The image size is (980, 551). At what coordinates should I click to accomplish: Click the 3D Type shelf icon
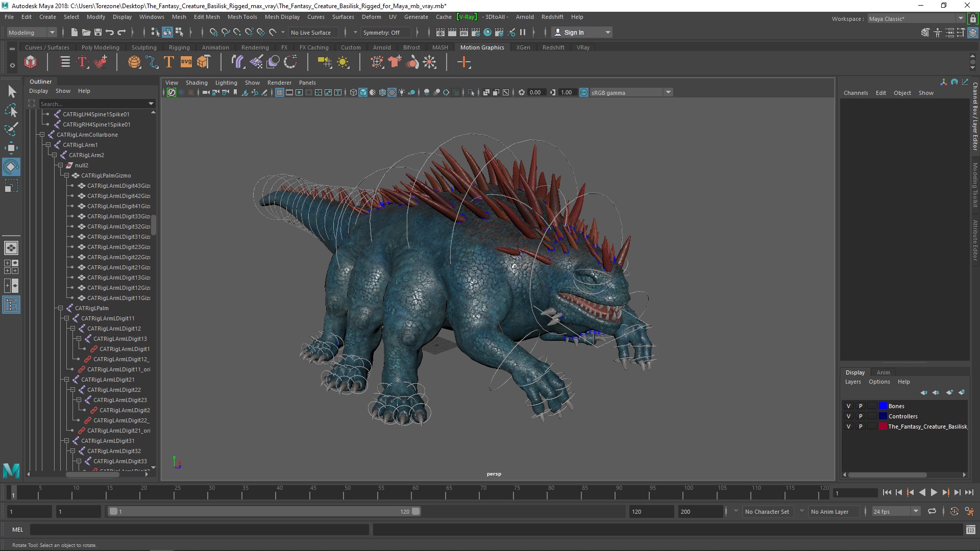point(169,62)
